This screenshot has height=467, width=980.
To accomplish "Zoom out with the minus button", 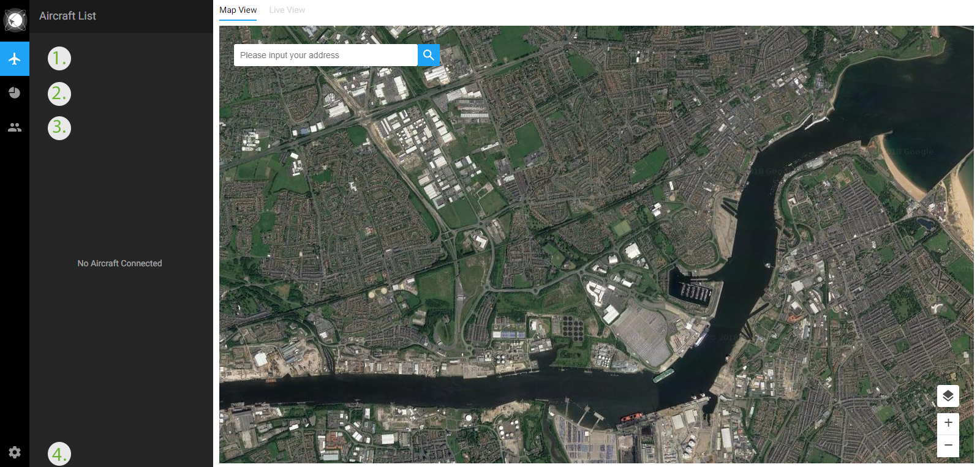I will pos(948,446).
